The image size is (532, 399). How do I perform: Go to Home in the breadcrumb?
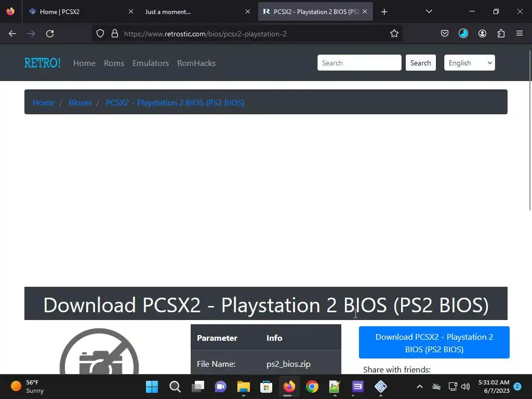[x=44, y=102]
